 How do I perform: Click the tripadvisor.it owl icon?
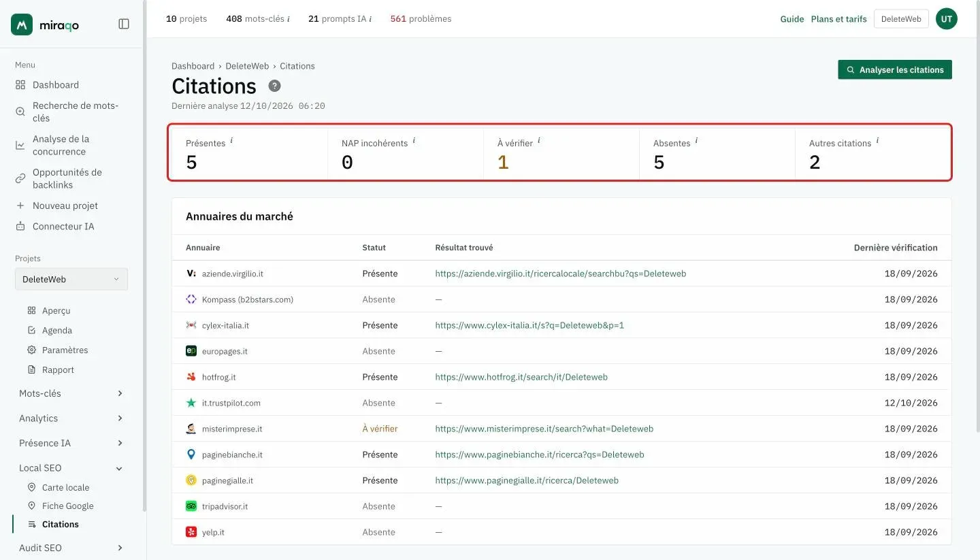pos(191,506)
